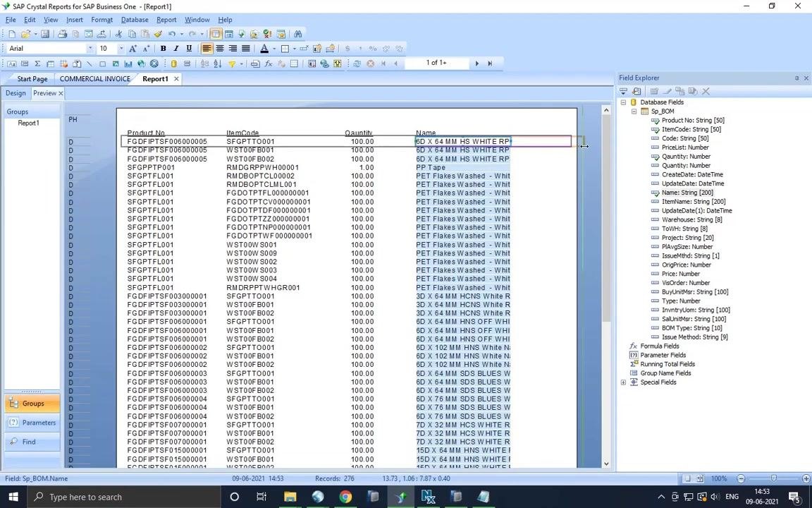
Task: Click the report vertical scrollbar down arrow
Action: (x=606, y=464)
